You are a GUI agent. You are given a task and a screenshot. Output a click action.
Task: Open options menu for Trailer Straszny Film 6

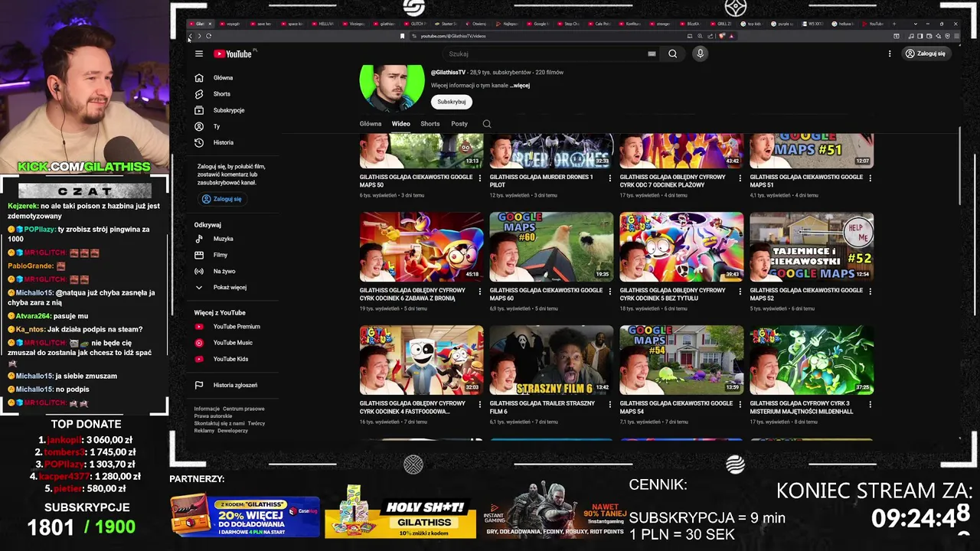coord(610,404)
